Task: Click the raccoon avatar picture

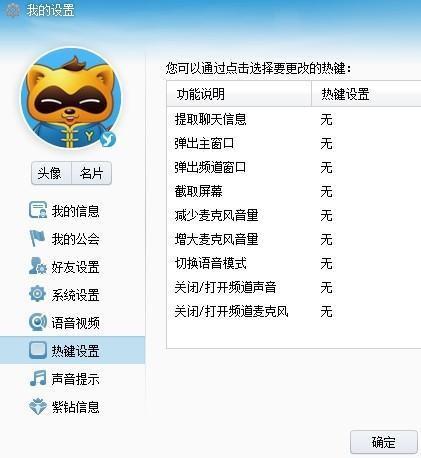Action: pos(71,99)
